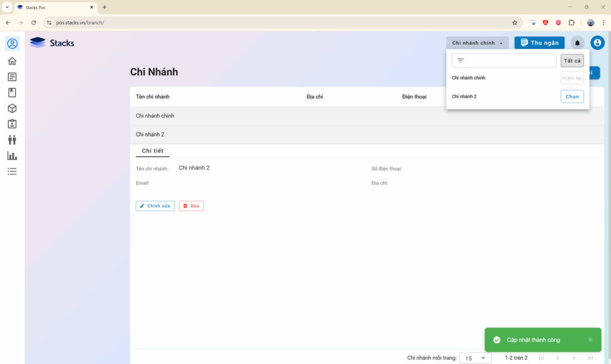
Task: Open the bar chart reports icon
Action: 12,156
